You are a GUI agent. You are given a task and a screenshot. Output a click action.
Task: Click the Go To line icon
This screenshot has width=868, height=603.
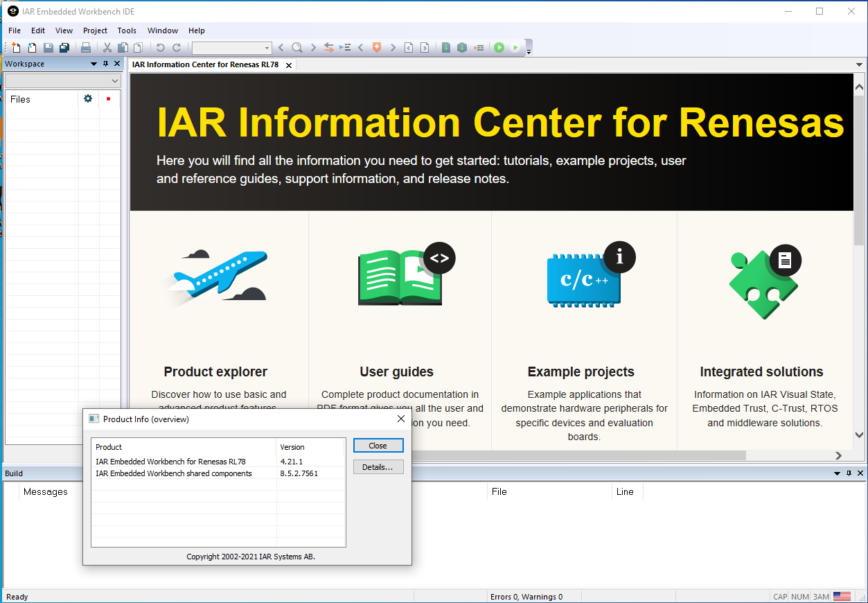point(345,47)
